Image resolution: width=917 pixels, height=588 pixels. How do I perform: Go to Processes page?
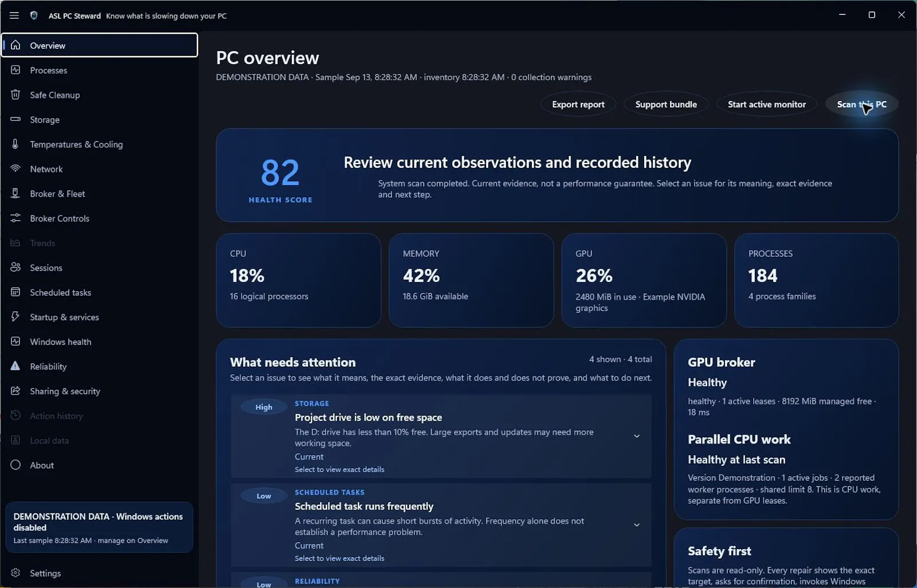pos(100,70)
